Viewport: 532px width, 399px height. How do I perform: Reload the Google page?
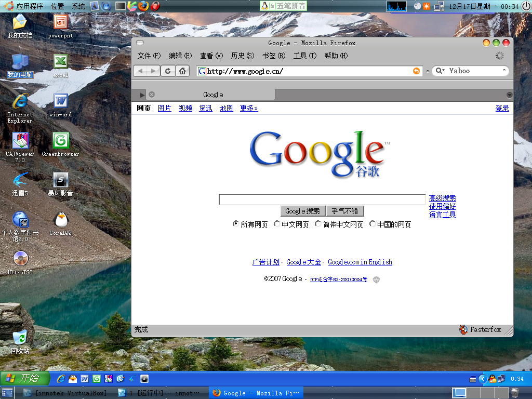tap(168, 71)
